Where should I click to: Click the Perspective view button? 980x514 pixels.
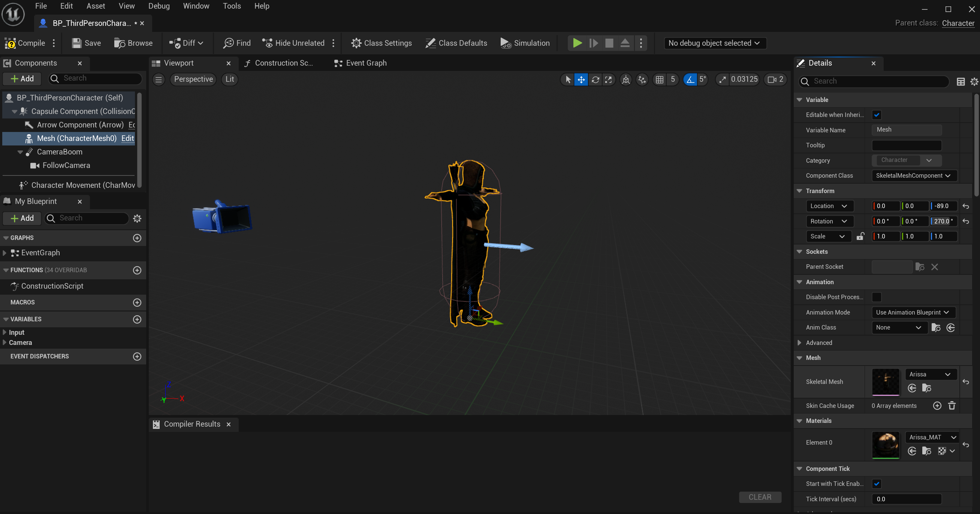point(193,79)
